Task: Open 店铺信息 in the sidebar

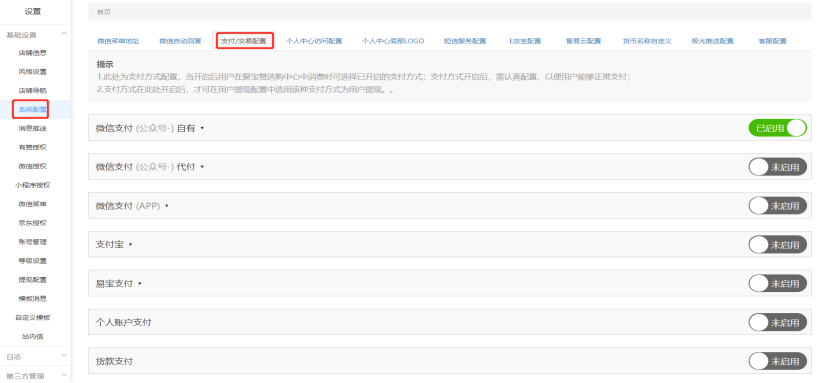Action: coord(33,53)
